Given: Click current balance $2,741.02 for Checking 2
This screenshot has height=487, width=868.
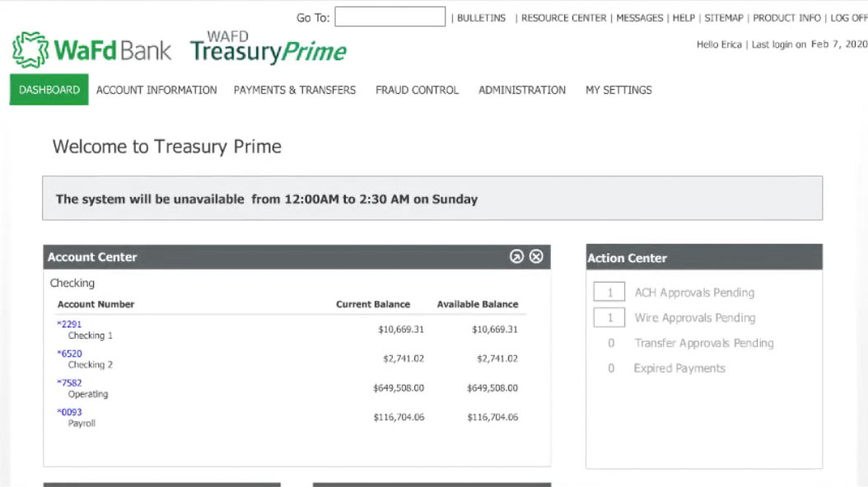Looking at the screenshot, I should click(404, 359).
